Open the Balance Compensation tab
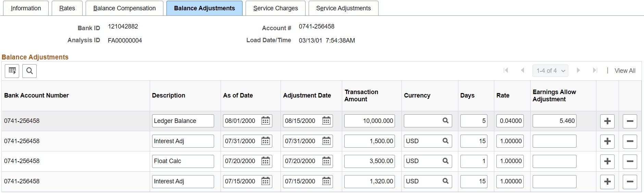 124,8
